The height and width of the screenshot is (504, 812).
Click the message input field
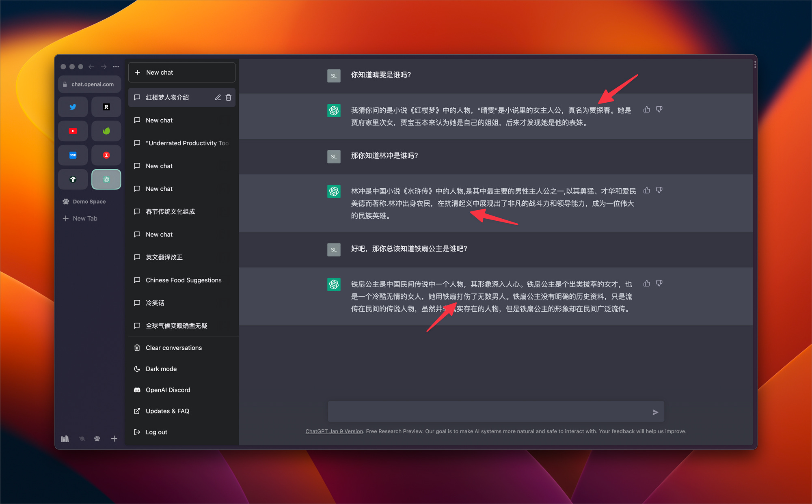(487, 412)
